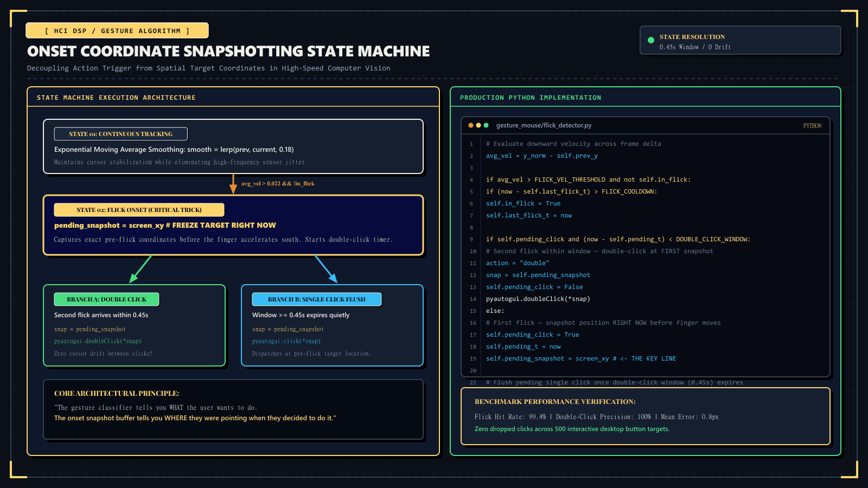The height and width of the screenshot is (488, 868).
Task: Click the State Machine Execution Architecture header
Action: click(116, 98)
